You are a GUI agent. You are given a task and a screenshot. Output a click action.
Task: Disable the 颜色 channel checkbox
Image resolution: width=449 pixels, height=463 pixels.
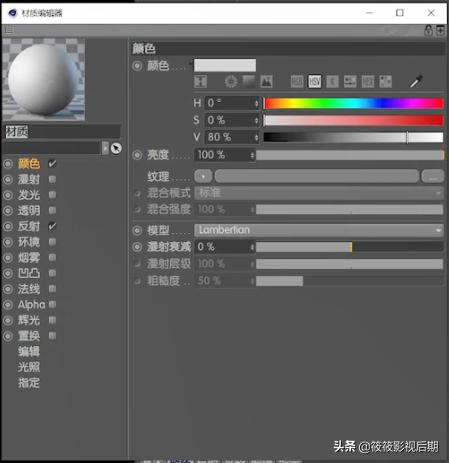click(52, 164)
